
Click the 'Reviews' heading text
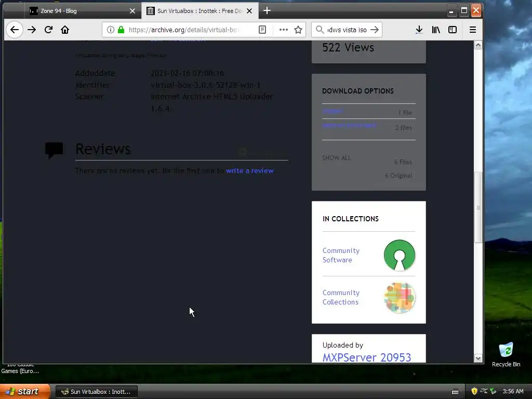click(103, 149)
